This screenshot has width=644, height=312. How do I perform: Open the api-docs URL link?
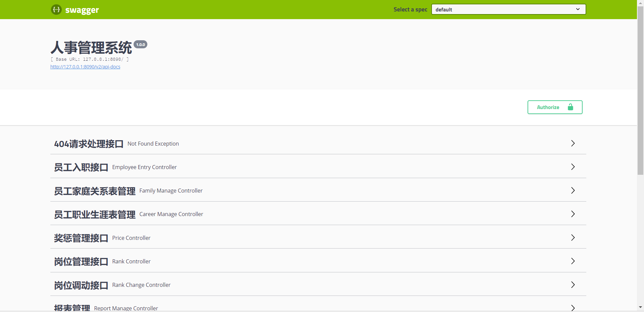[85, 67]
